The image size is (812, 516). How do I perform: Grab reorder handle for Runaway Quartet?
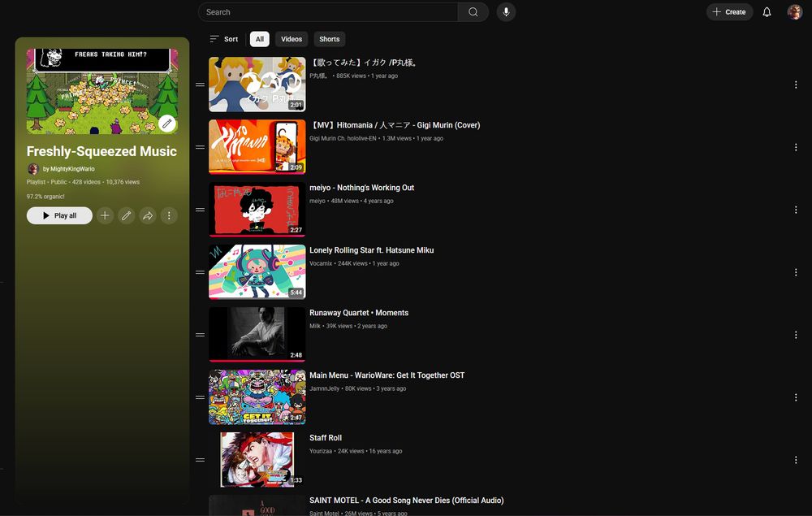pyautogui.click(x=200, y=335)
